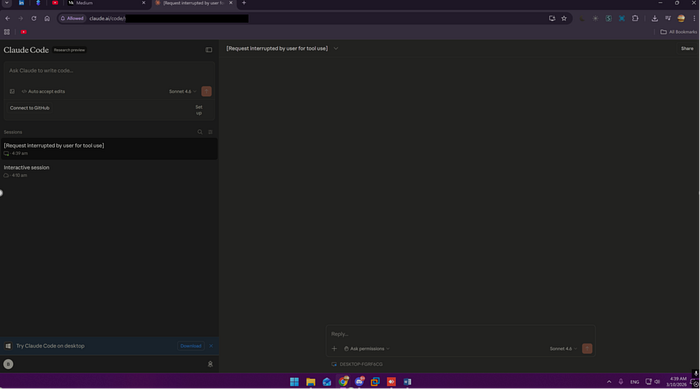Click the ENG language indicator

(x=634, y=382)
